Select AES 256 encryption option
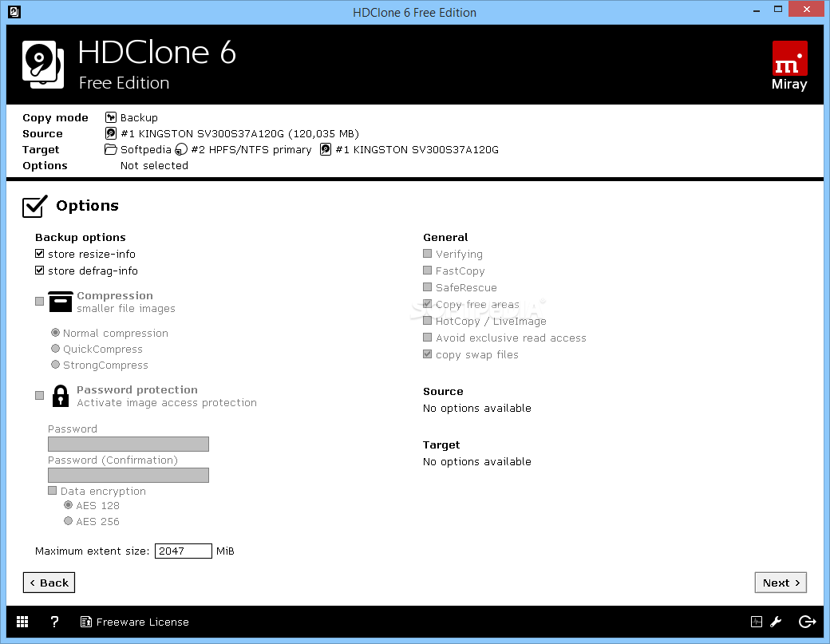Viewport: 830px width, 644px height. coord(68,520)
